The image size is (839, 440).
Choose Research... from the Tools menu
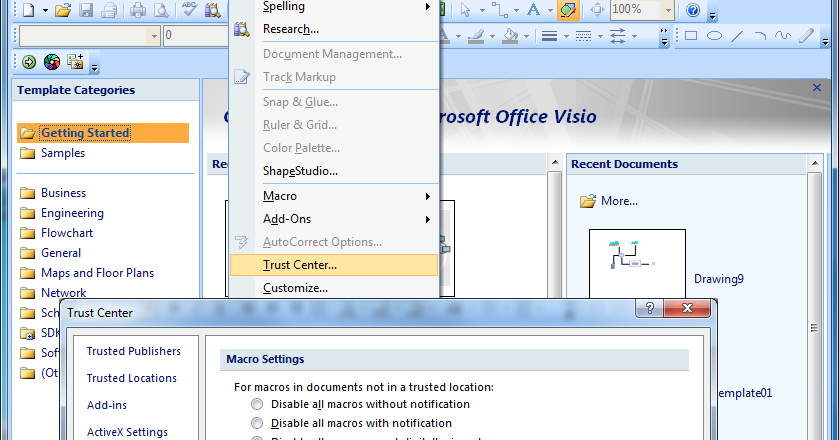pyautogui.click(x=334, y=29)
